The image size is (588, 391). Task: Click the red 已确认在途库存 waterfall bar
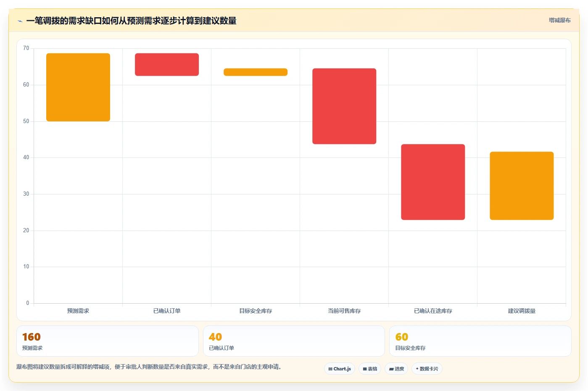point(433,182)
